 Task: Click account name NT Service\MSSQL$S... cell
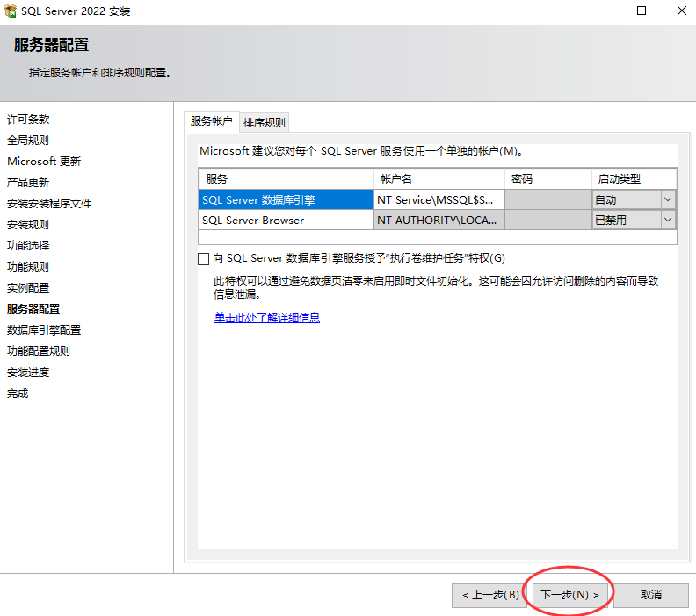[x=439, y=199]
